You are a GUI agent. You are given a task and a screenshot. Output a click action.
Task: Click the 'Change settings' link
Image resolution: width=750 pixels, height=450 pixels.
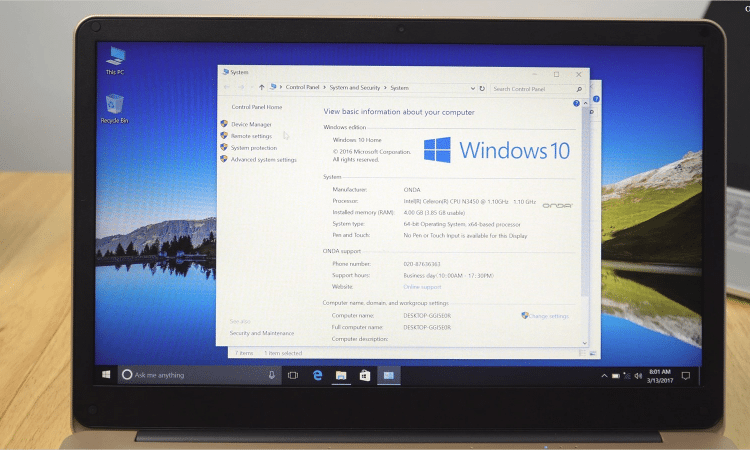tap(548, 315)
